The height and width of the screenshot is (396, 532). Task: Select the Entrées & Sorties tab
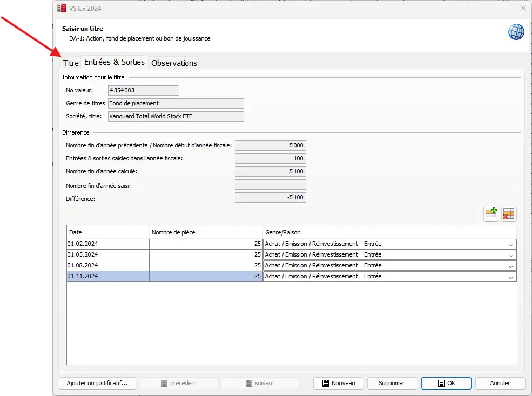coord(115,62)
